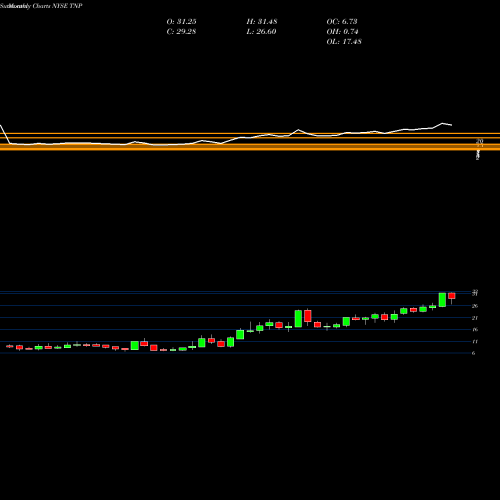Image resolution: width=500 pixels, height=500 pixels.
Task: Select the open value 'O: 31.25'
Action: [x=181, y=22]
